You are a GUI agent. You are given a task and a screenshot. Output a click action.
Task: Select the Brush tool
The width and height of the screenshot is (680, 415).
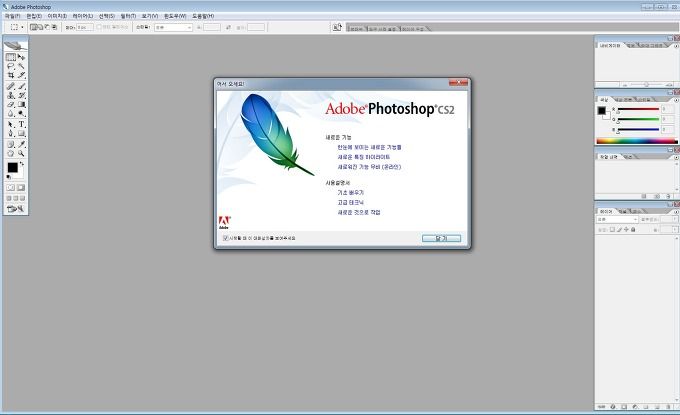[21, 86]
